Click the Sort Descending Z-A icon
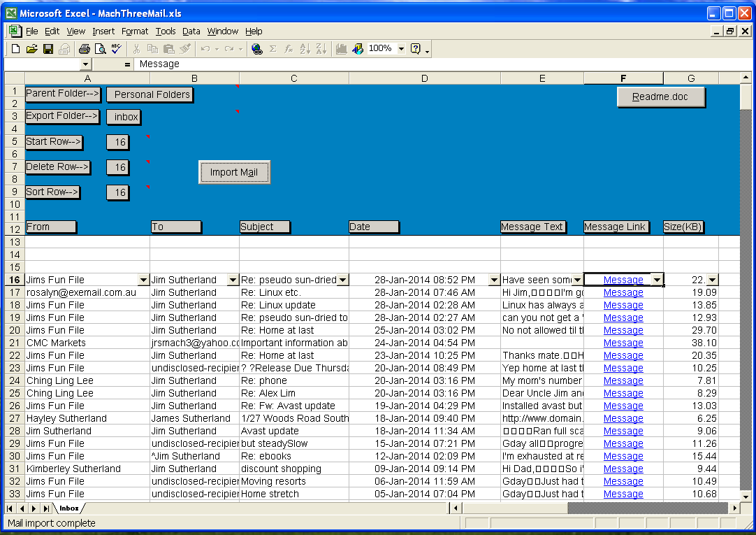Screen dimensions: 756x535 pyautogui.click(x=321, y=49)
